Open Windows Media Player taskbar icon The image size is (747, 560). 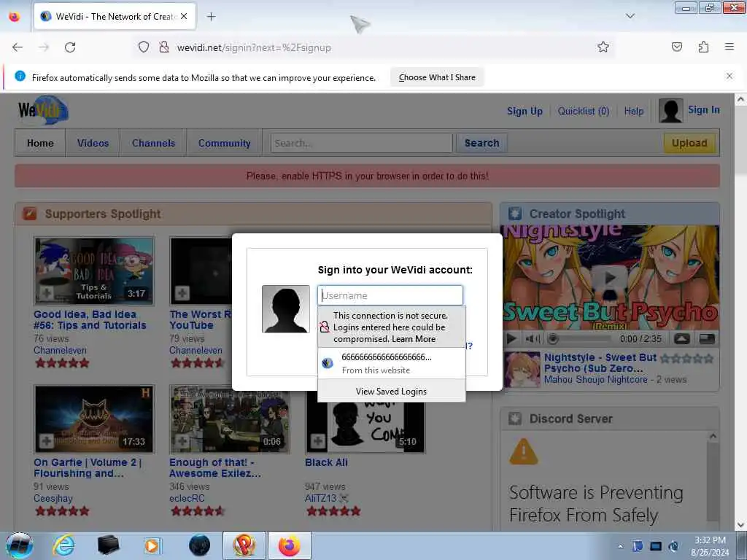point(152,545)
